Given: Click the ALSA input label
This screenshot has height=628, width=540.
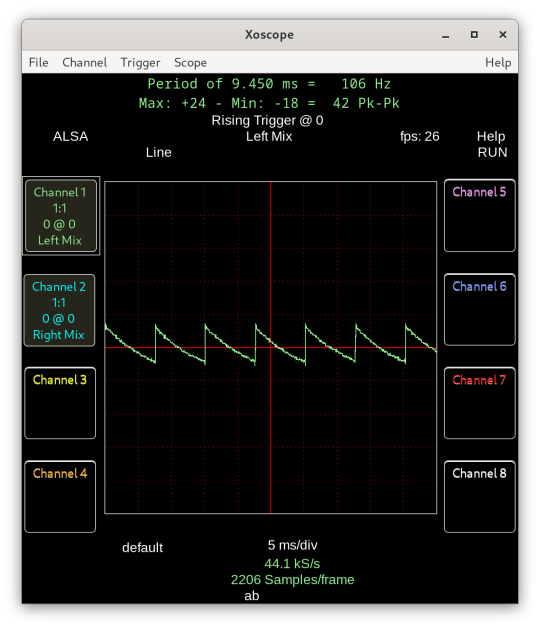Looking at the screenshot, I should [71, 137].
